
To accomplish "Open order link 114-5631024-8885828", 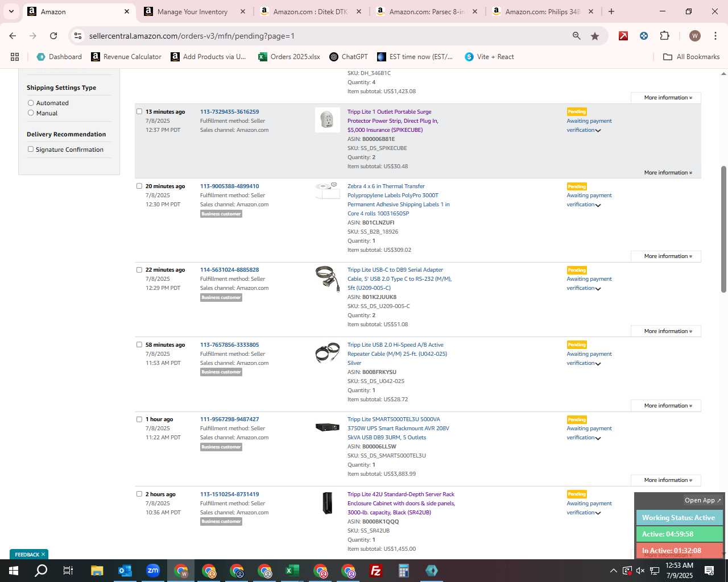I will (x=229, y=269).
